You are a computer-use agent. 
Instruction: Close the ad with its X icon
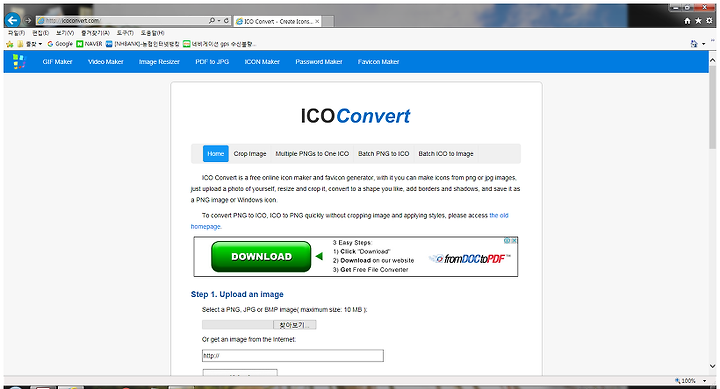[x=514, y=241]
